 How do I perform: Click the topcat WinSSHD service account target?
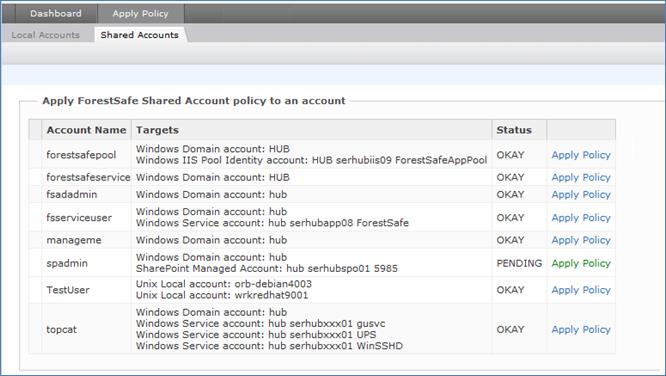tap(269, 346)
